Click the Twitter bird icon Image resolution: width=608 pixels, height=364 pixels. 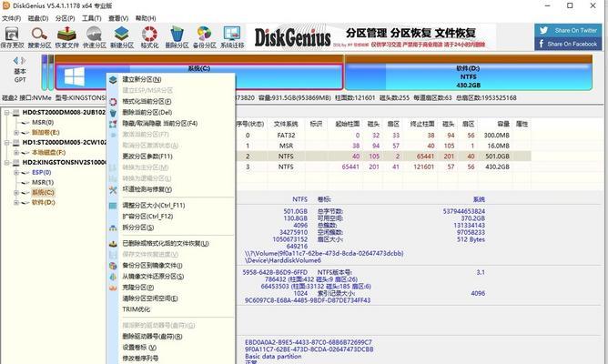pyautogui.click(x=543, y=30)
